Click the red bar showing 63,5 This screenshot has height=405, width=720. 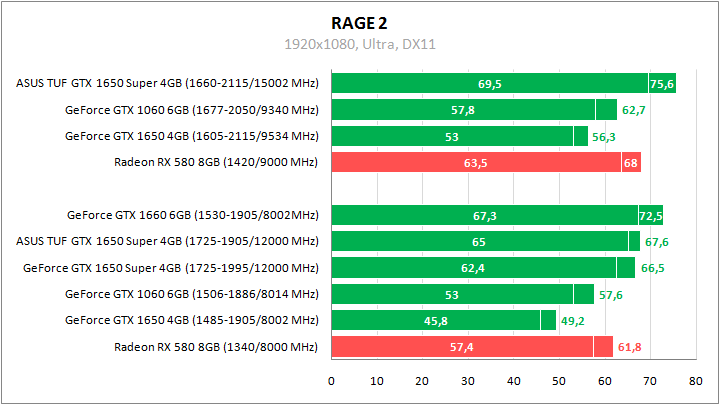tap(476, 163)
